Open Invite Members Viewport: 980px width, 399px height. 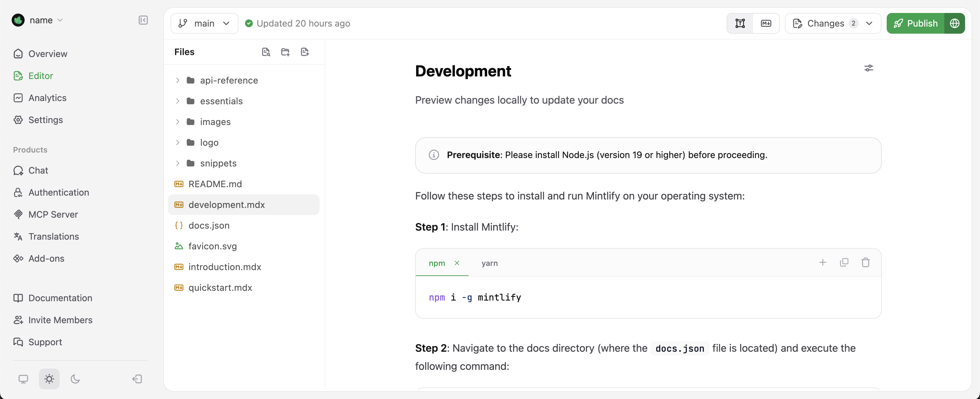click(61, 320)
